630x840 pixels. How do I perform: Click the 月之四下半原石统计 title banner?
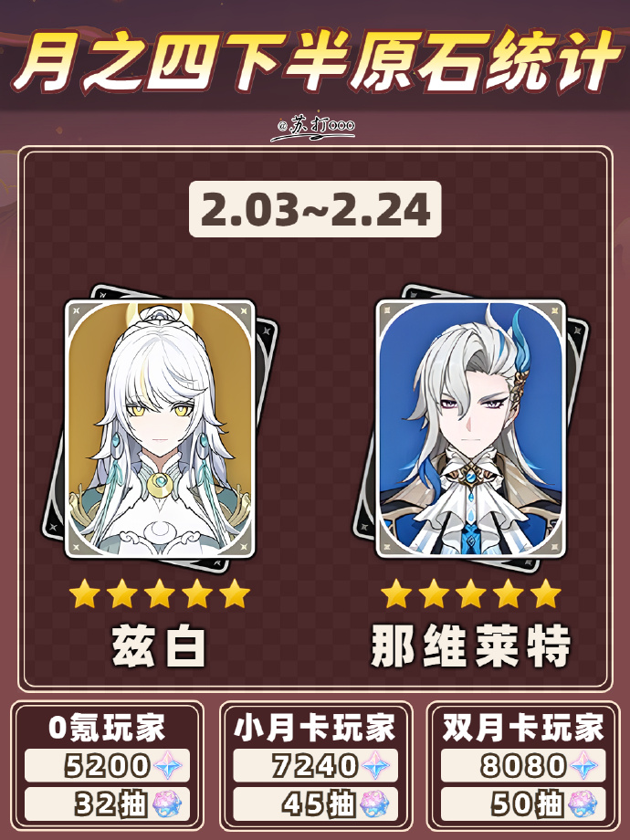click(315, 62)
